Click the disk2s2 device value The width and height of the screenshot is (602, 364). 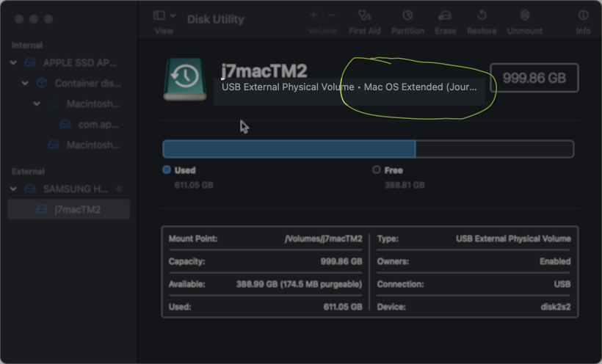tap(556, 307)
